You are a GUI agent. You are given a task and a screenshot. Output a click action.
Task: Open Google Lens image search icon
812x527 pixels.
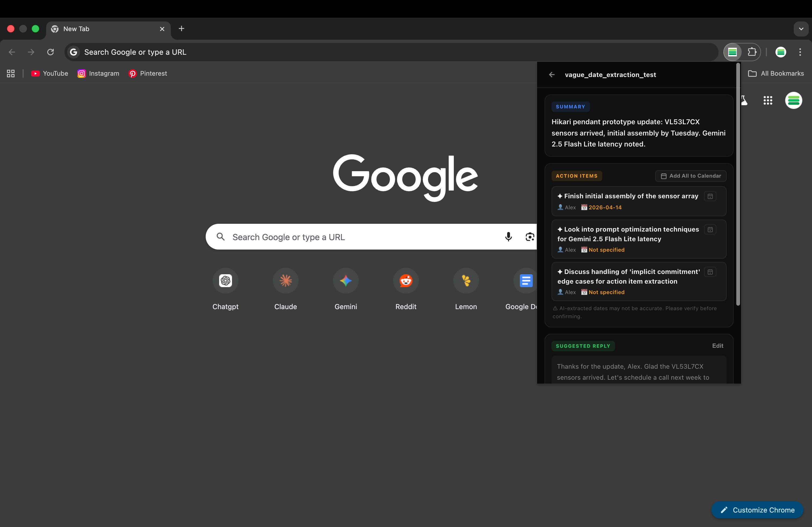529,237
